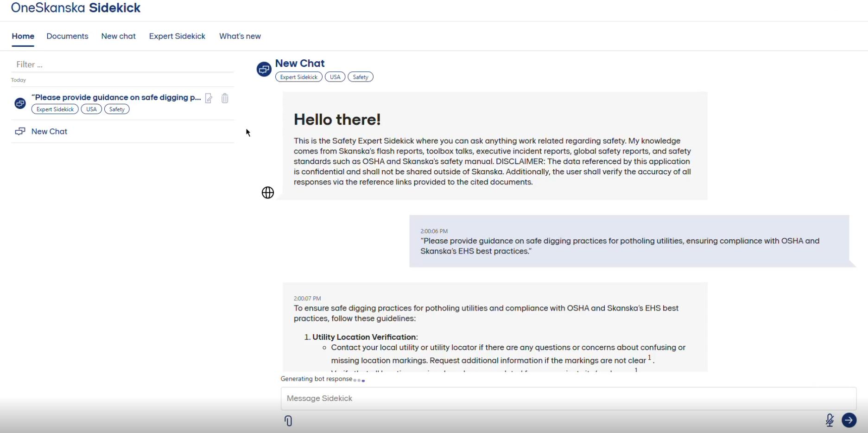Open the Home tab
Screen dimensions: 868x433
(x=23, y=36)
